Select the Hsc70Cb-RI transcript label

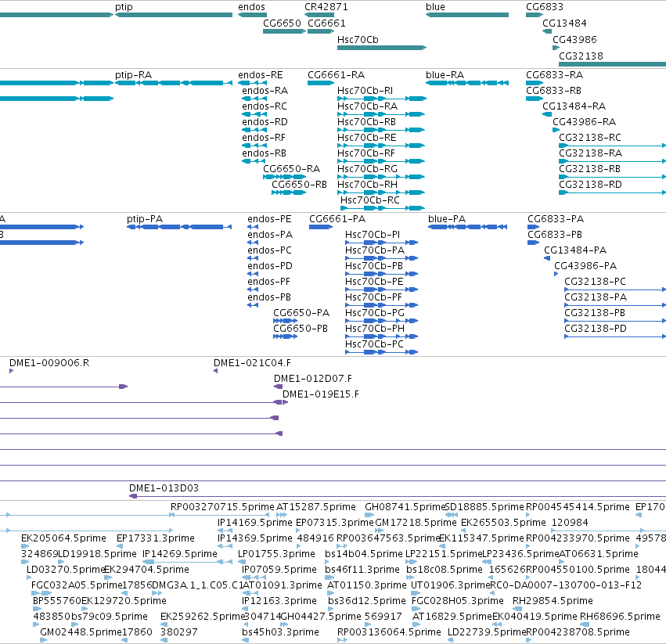point(365,91)
